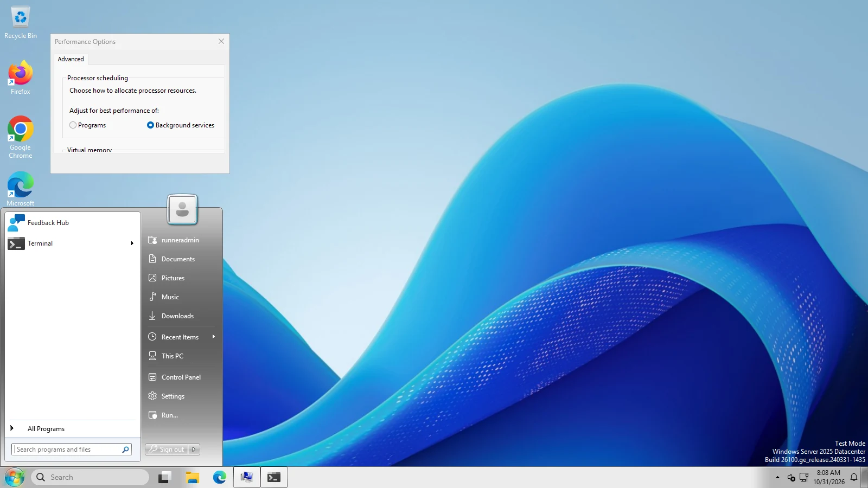Click "Processor scheduling" group label

[98, 78]
